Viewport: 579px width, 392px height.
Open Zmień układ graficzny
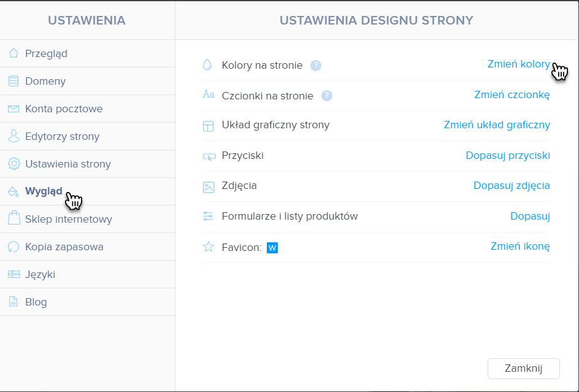point(497,125)
